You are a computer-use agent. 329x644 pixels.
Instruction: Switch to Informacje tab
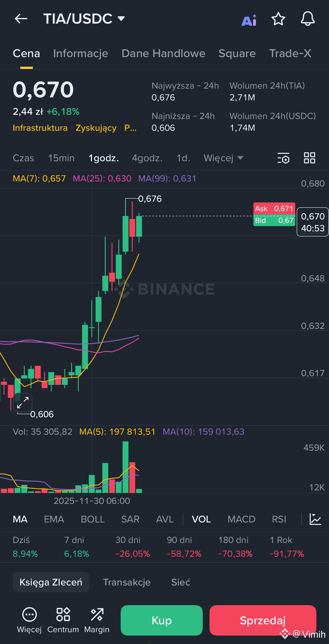(x=81, y=54)
